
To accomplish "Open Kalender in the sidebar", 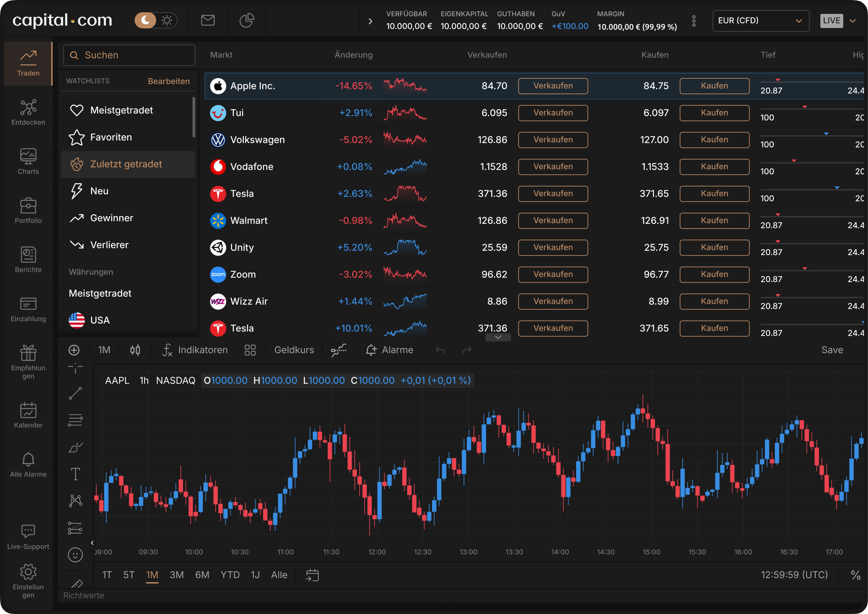I will click(x=28, y=415).
